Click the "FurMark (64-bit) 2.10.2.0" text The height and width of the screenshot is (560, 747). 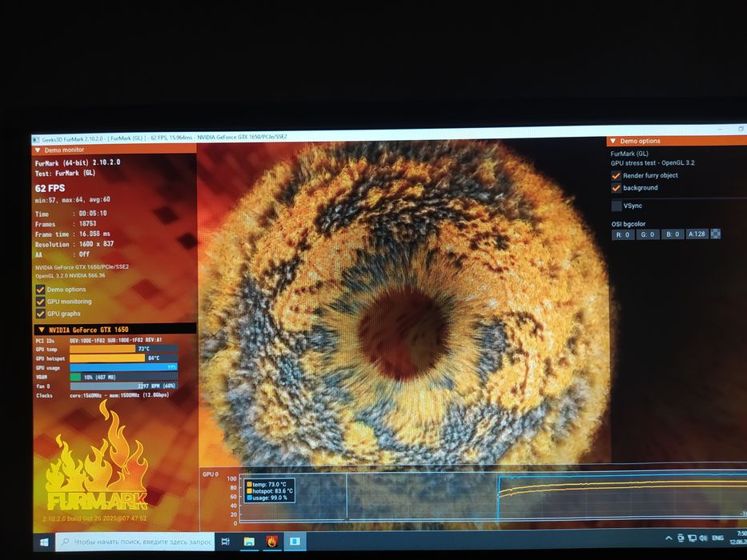pos(78,162)
